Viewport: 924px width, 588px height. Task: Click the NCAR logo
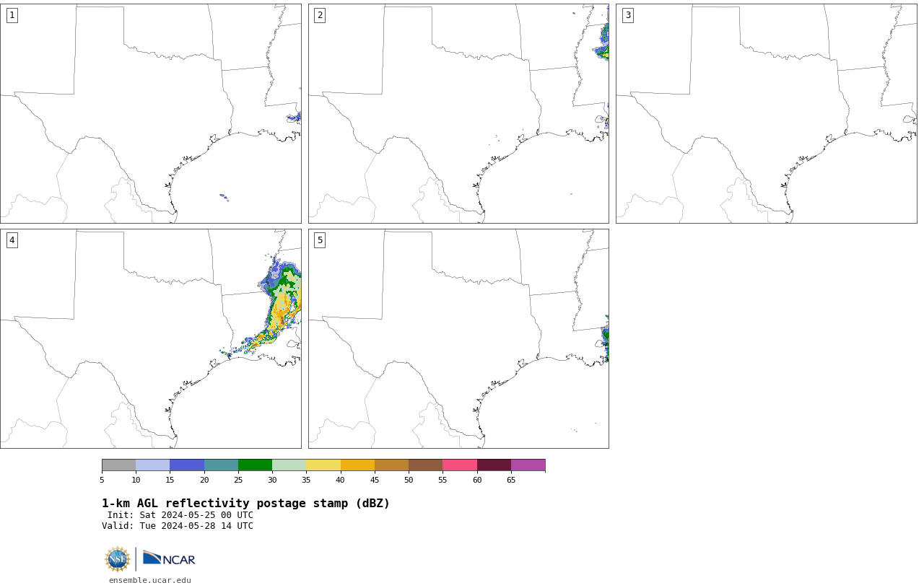coord(169,558)
